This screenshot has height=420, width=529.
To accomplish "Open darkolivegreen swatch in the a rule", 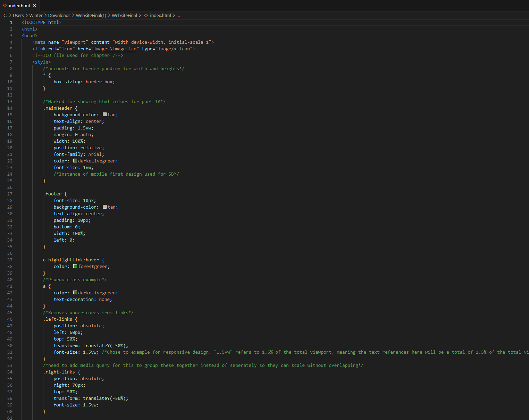I will coord(75,293).
